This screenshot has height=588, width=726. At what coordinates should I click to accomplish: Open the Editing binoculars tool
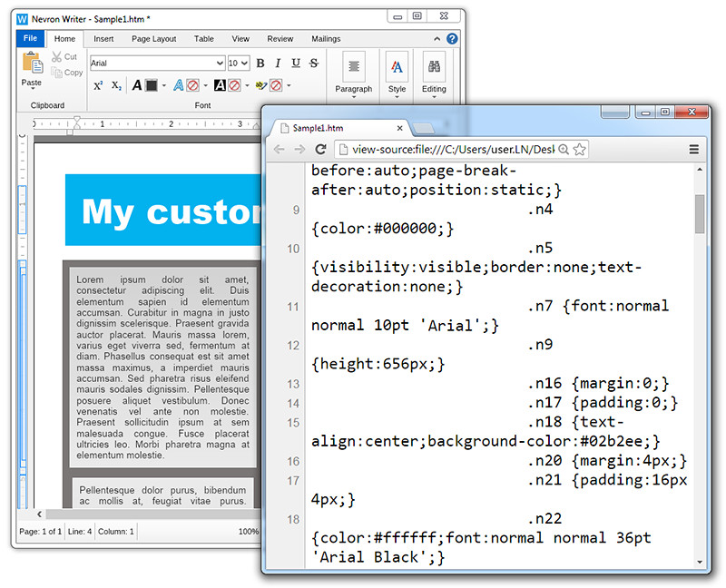(x=434, y=67)
